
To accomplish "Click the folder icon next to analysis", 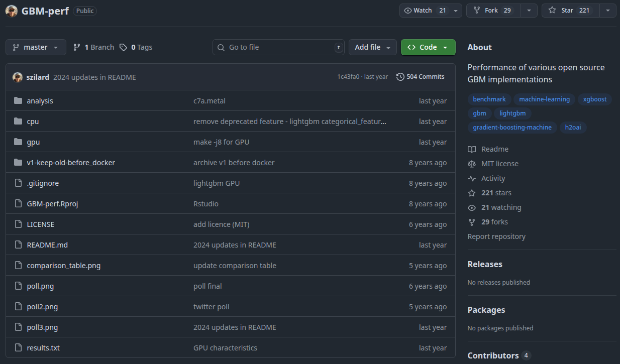I will point(18,101).
